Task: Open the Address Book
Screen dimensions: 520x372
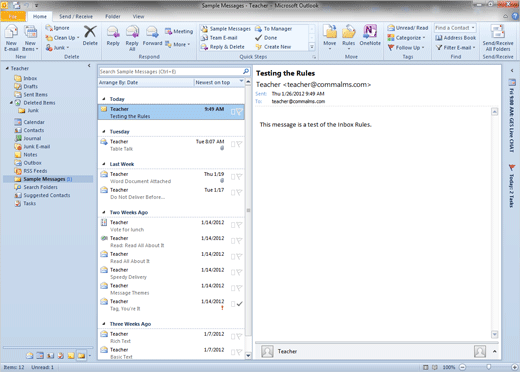Action: pyautogui.click(x=456, y=38)
